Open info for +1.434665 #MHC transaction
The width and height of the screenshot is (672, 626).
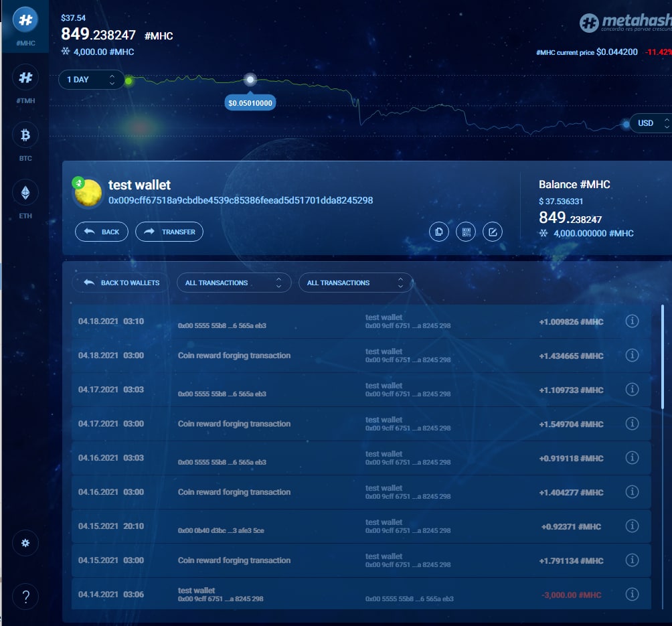click(x=632, y=355)
